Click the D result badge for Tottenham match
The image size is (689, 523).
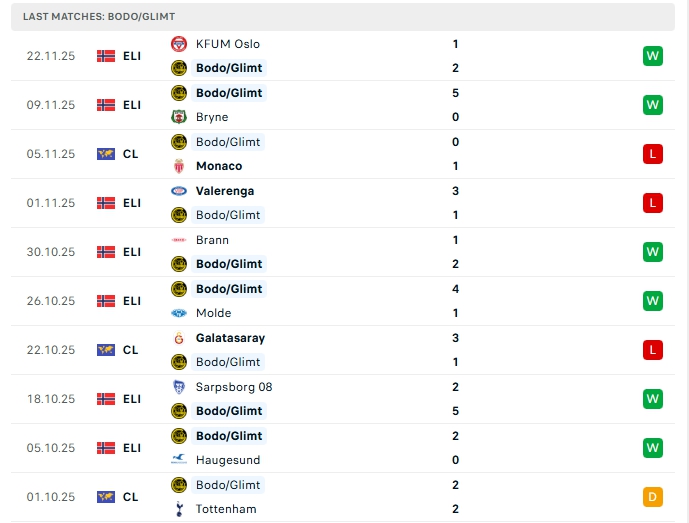[653, 497]
